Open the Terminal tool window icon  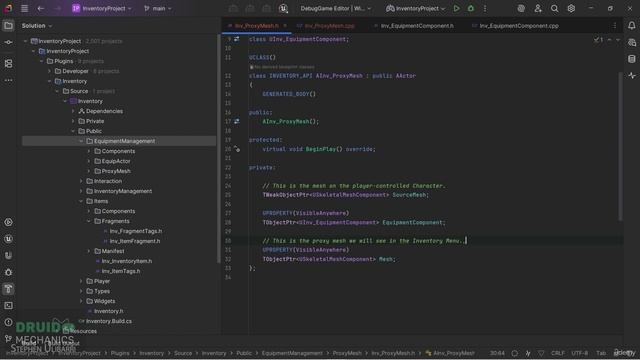pos(8,306)
